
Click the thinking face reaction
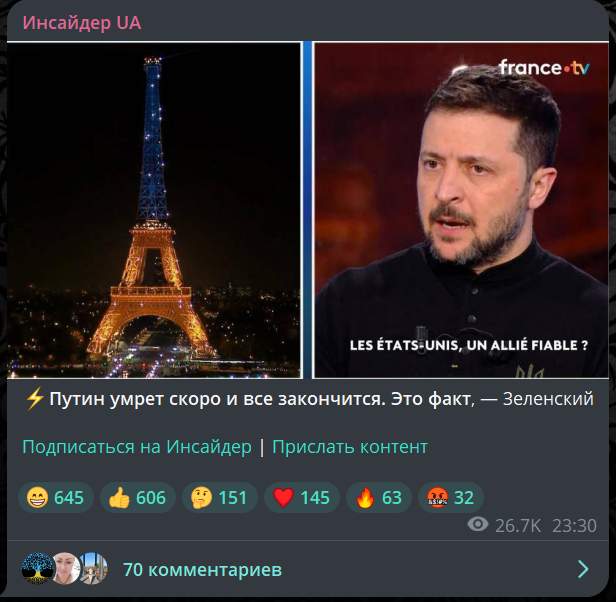(220, 497)
